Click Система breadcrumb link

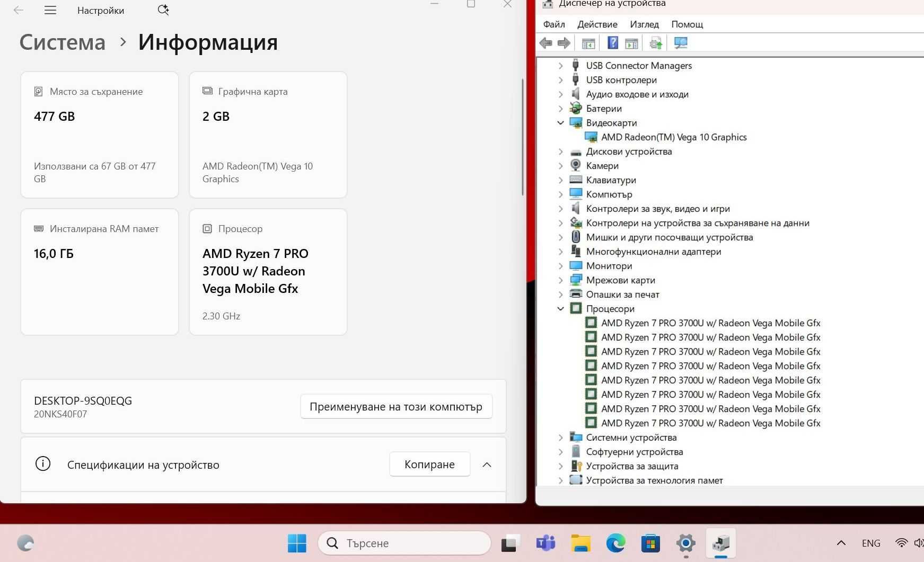point(63,42)
